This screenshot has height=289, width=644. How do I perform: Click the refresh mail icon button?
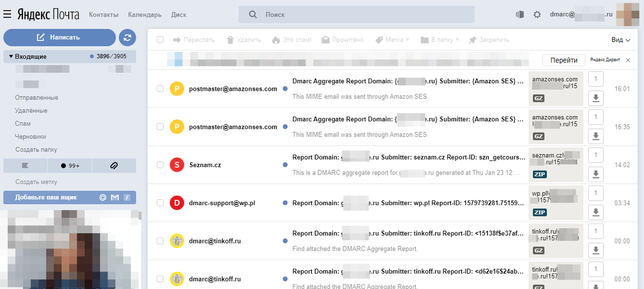127,37
